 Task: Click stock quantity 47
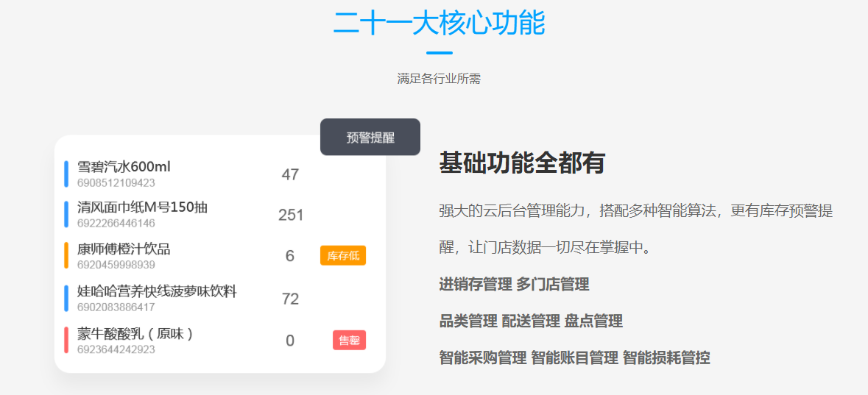[290, 175]
